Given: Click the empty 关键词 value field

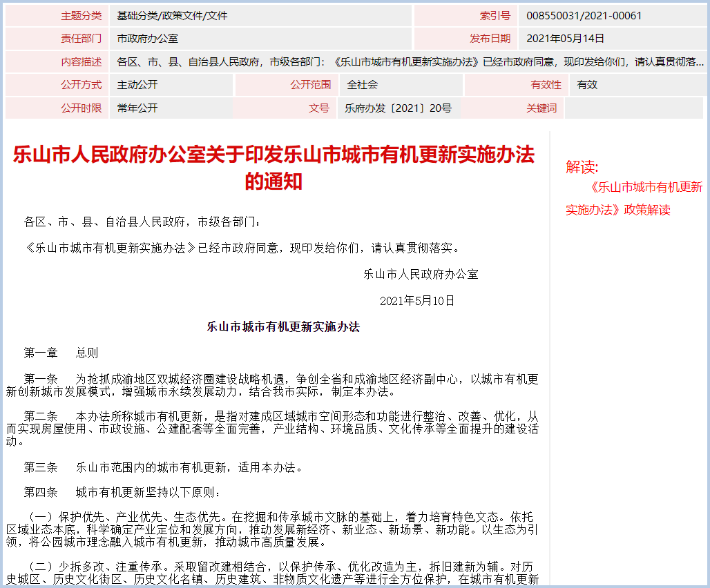Looking at the screenshot, I should (633, 108).
